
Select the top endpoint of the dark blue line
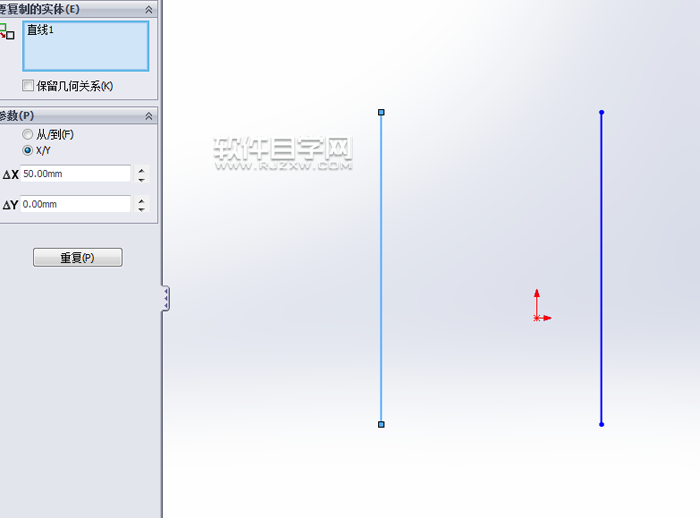pos(601,112)
